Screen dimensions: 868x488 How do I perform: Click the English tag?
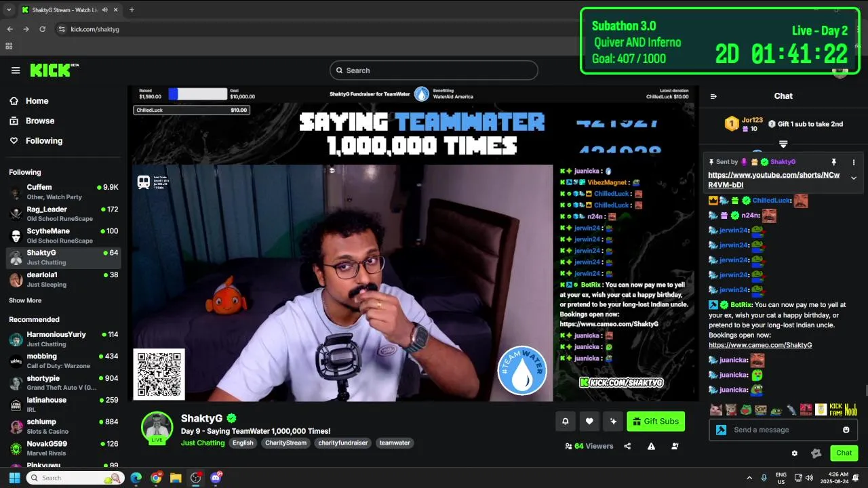click(x=243, y=443)
